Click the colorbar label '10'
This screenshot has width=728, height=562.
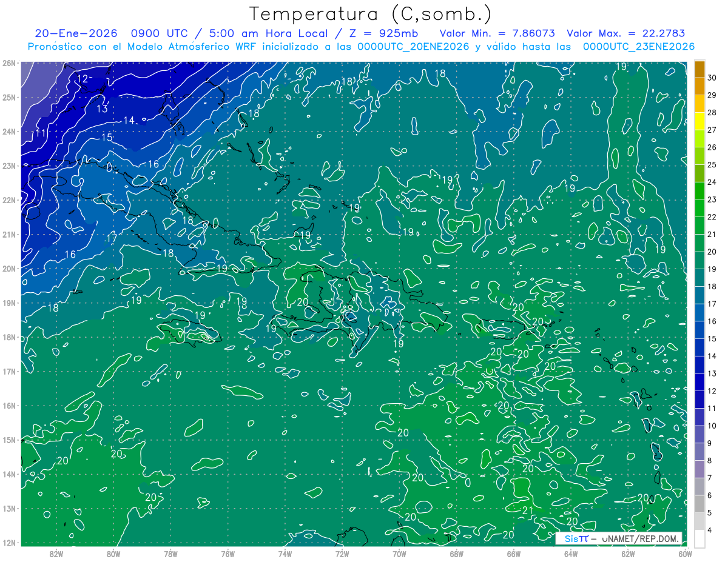pyautogui.click(x=712, y=426)
